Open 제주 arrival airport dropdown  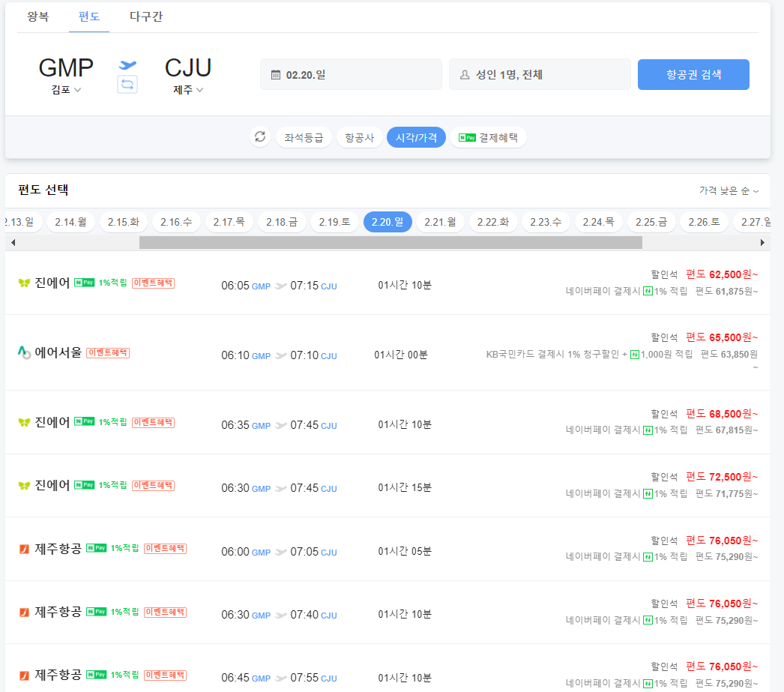pos(188,90)
